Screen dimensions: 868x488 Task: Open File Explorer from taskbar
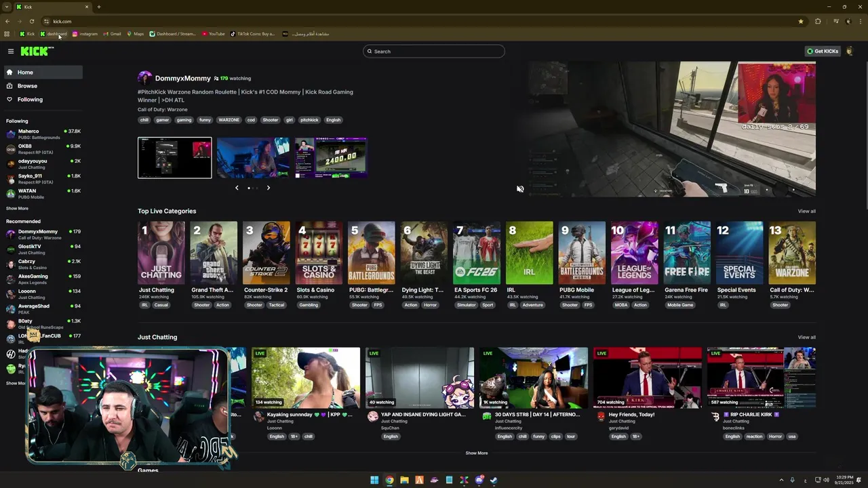coord(404,481)
